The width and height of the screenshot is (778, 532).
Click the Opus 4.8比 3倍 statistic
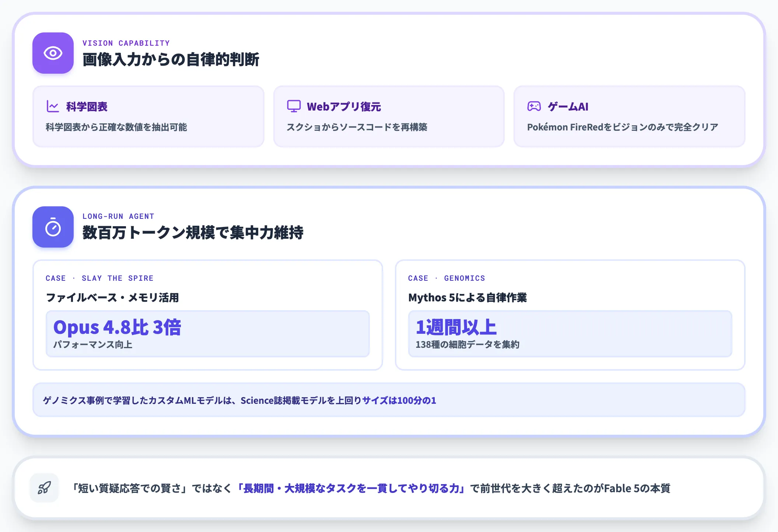pyautogui.click(x=117, y=327)
